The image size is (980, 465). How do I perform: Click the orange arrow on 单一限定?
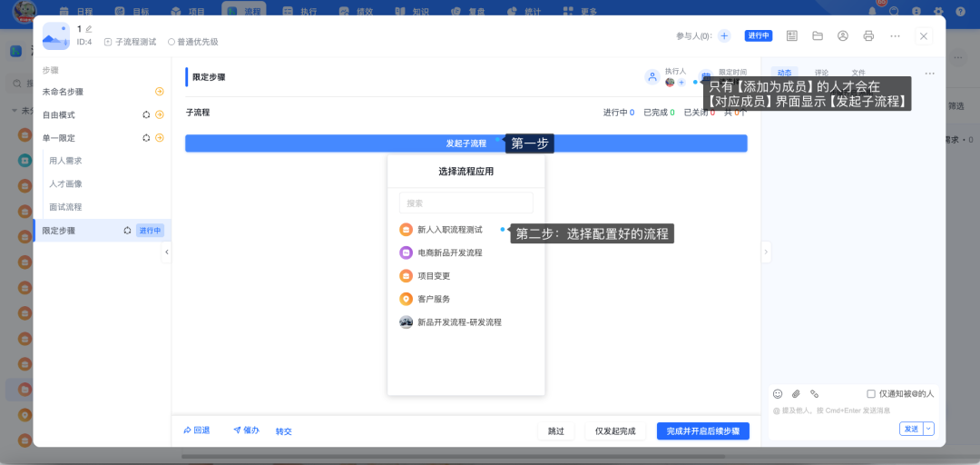pos(160,138)
